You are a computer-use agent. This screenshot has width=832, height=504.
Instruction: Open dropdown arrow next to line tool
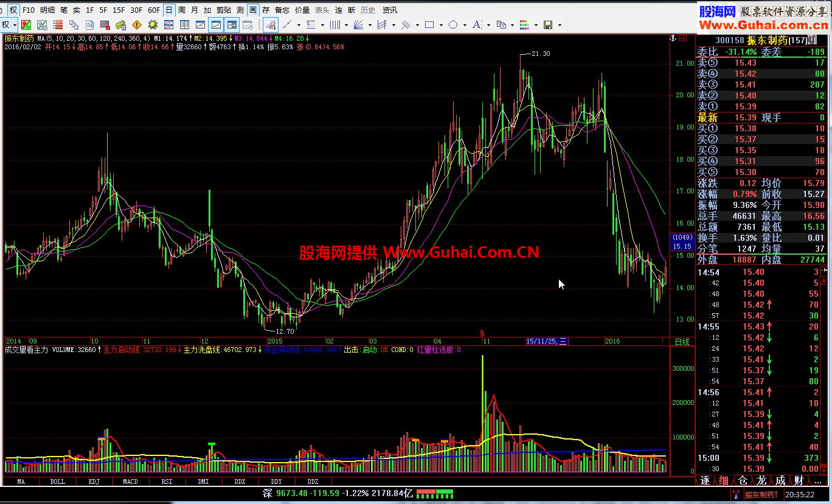point(299,26)
